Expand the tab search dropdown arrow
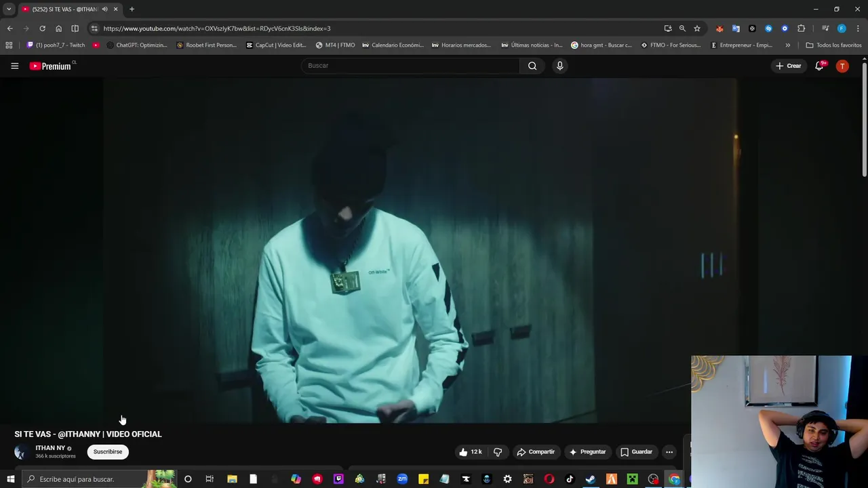The width and height of the screenshot is (868, 488). (x=9, y=9)
